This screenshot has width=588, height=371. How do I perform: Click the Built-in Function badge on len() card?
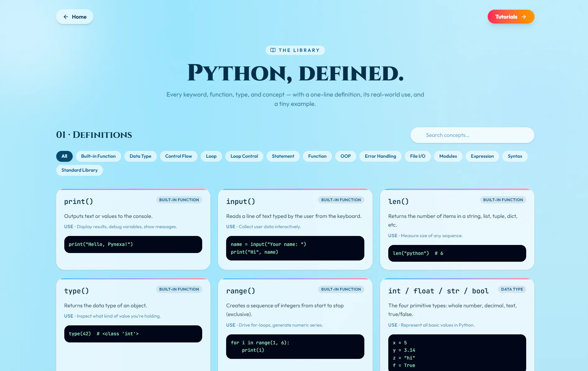tap(503, 200)
